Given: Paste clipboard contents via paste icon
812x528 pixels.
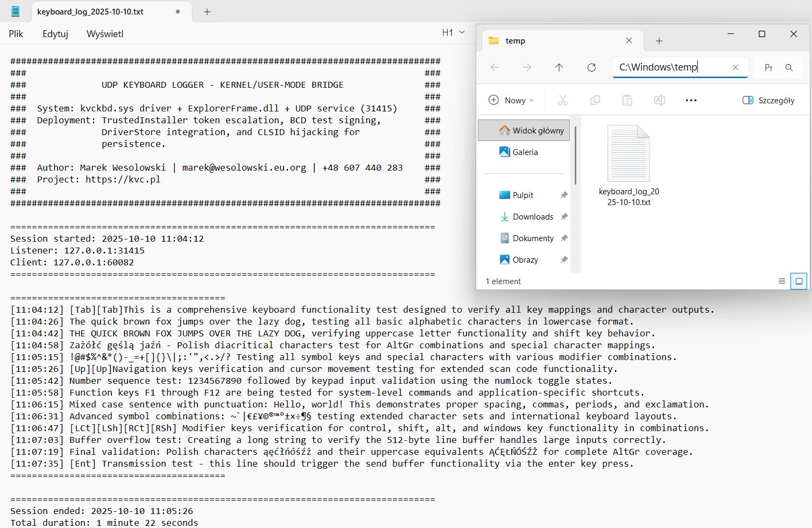Looking at the screenshot, I should 627,100.
